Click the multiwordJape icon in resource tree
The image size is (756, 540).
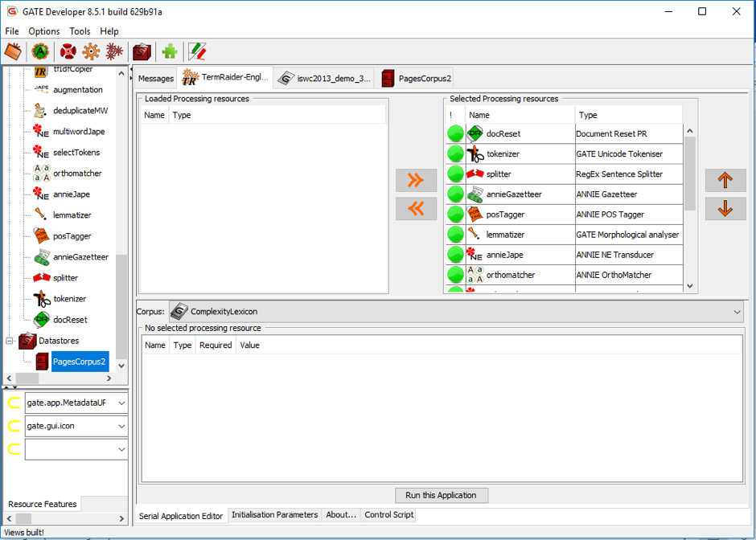41,131
